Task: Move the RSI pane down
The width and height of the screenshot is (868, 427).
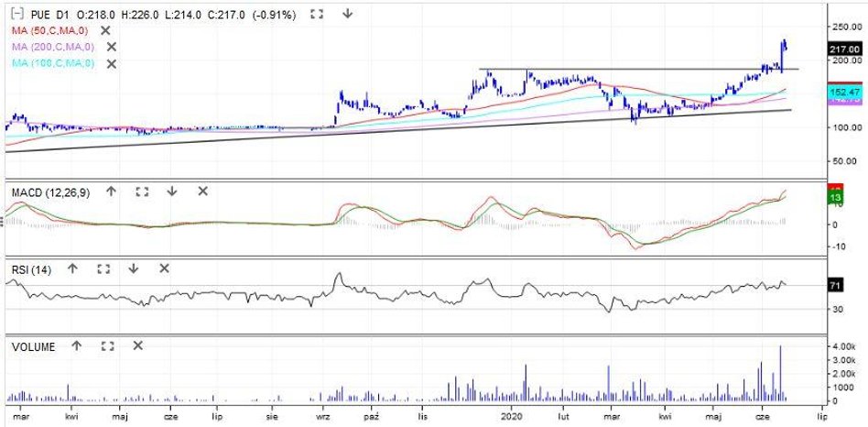Action: click(133, 268)
